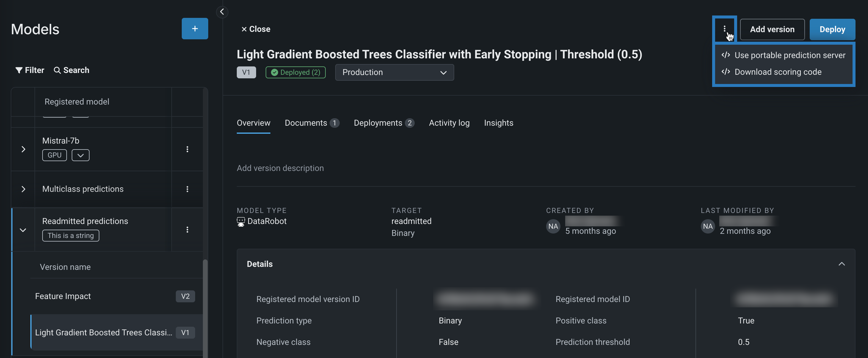The image size is (868, 358).
Task: Open the Search magnifier in Models
Action: click(71, 70)
